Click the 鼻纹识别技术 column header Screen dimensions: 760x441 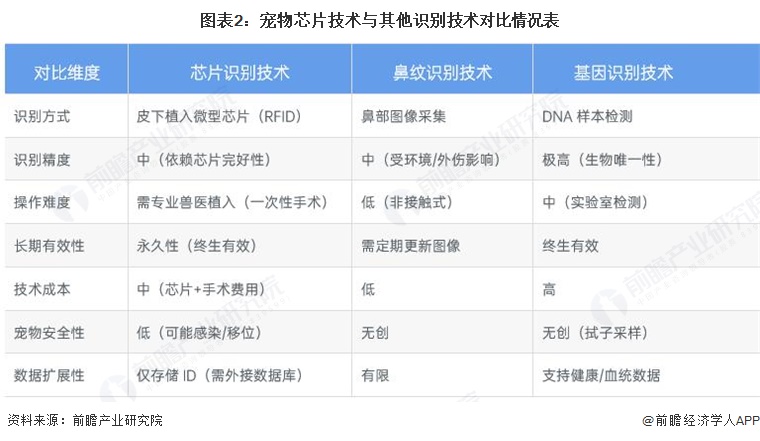pos(442,73)
